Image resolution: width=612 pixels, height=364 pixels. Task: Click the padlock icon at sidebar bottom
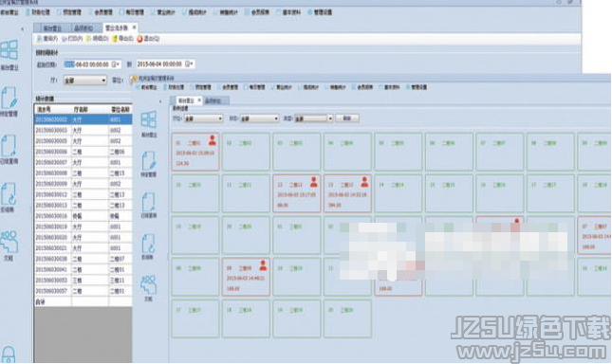click(x=9, y=355)
